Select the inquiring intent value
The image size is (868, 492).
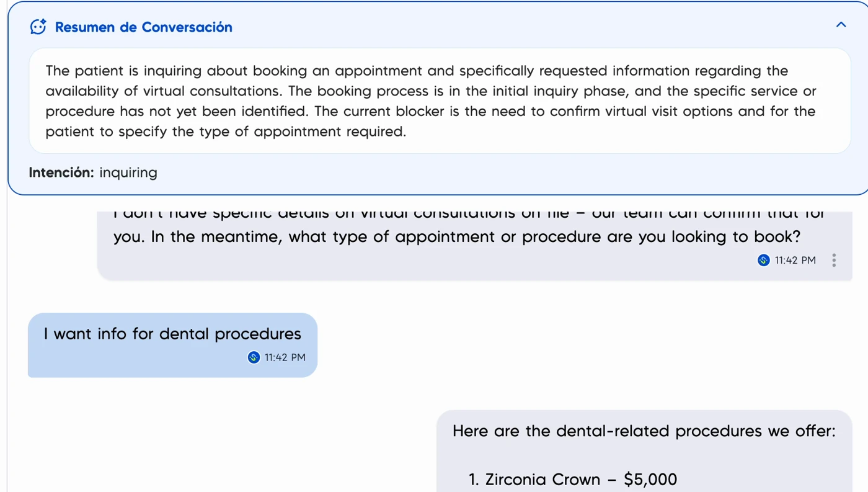click(x=128, y=173)
